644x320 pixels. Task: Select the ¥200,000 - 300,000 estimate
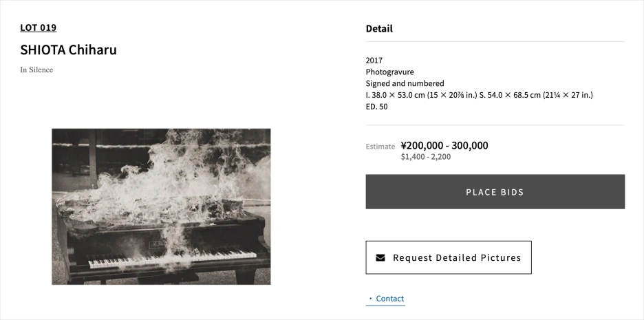tap(444, 145)
